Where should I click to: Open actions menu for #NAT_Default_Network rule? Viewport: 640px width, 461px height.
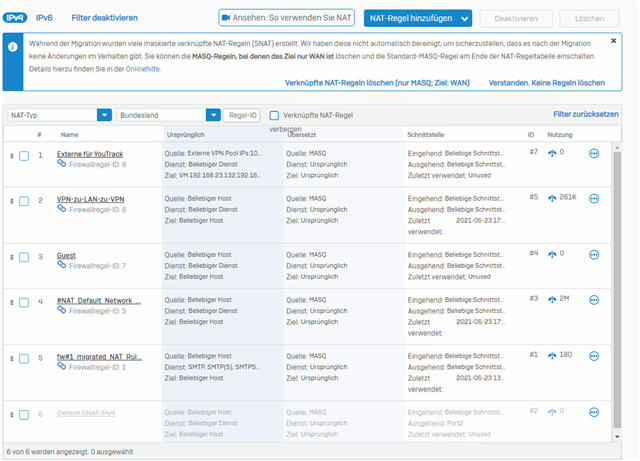click(594, 300)
